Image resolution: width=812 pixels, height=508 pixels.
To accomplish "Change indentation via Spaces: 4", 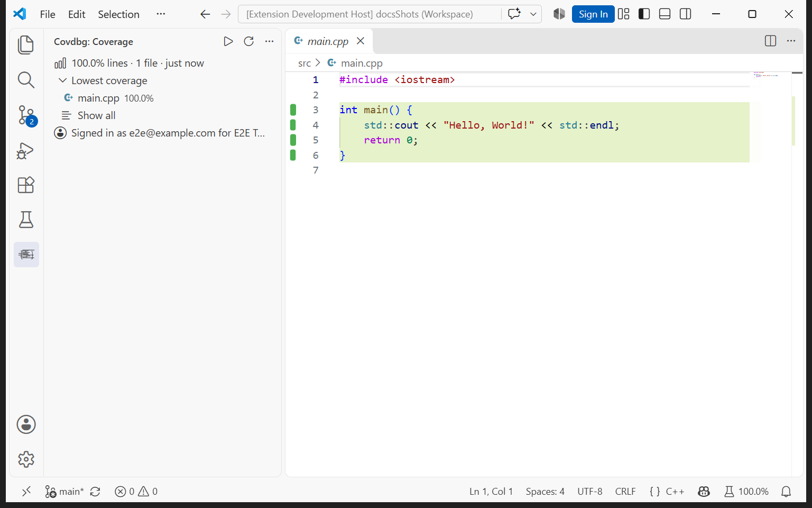I will tap(545, 492).
